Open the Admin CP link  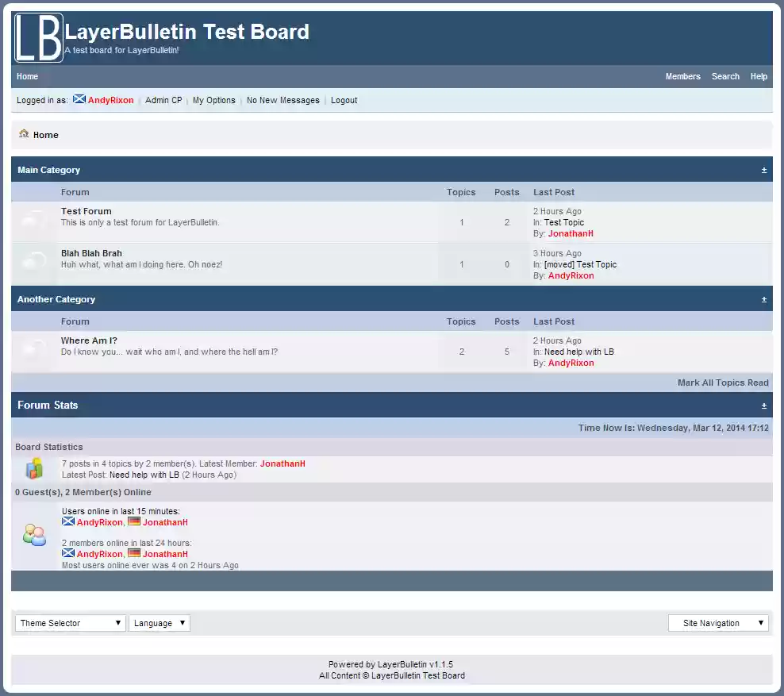tap(163, 100)
